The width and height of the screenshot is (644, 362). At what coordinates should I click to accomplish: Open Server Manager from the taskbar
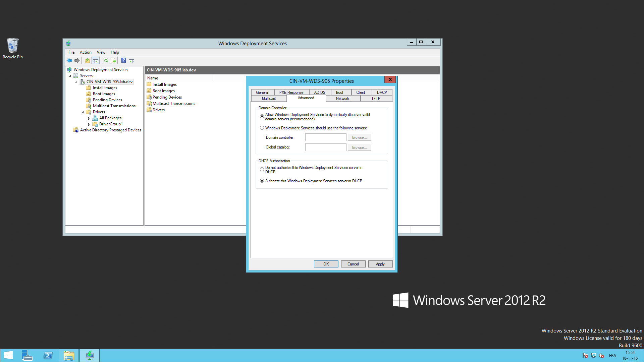[x=27, y=355]
